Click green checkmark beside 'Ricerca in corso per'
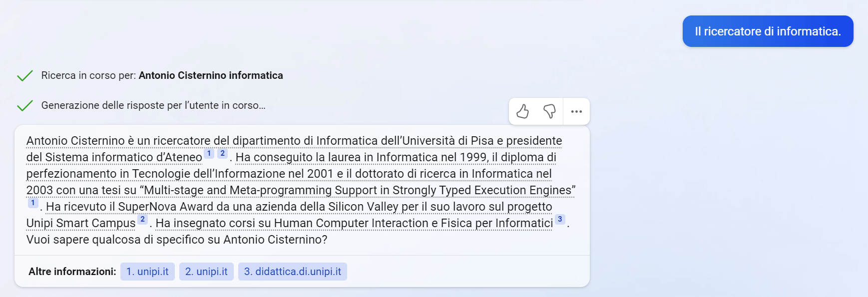Image resolution: width=868 pixels, height=297 pixels. click(x=25, y=75)
